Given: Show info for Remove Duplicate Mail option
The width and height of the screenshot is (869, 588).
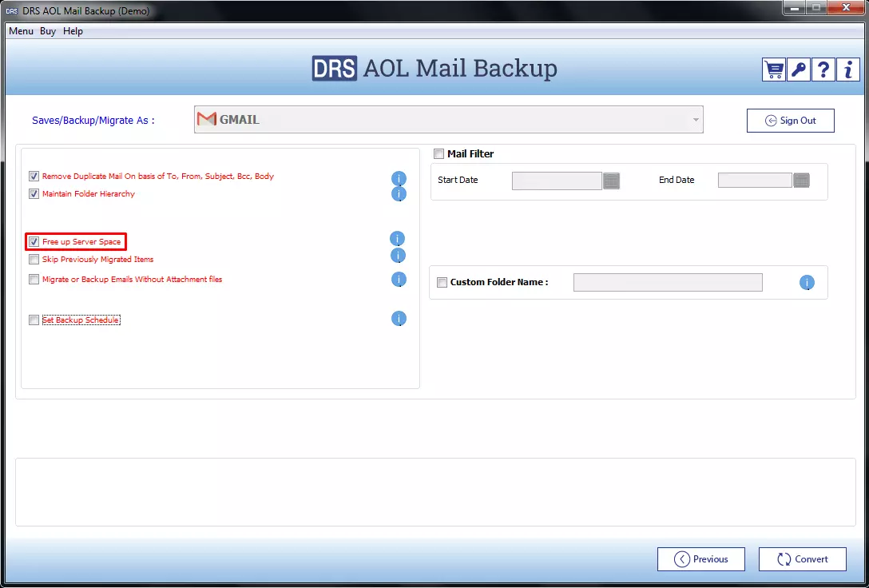Looking at the screenshot, I should pyautogui.click(x=399, y=178).
